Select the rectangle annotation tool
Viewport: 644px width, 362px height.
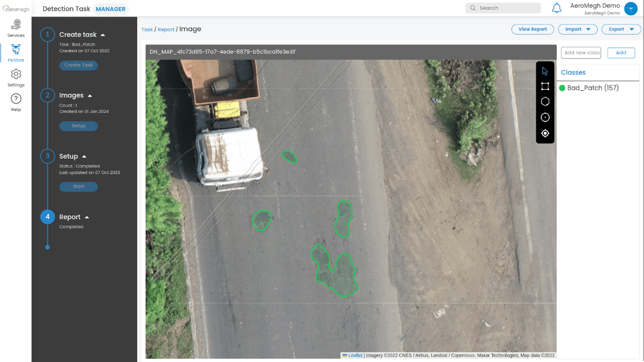pyautogui.click(x=545, y=86)
